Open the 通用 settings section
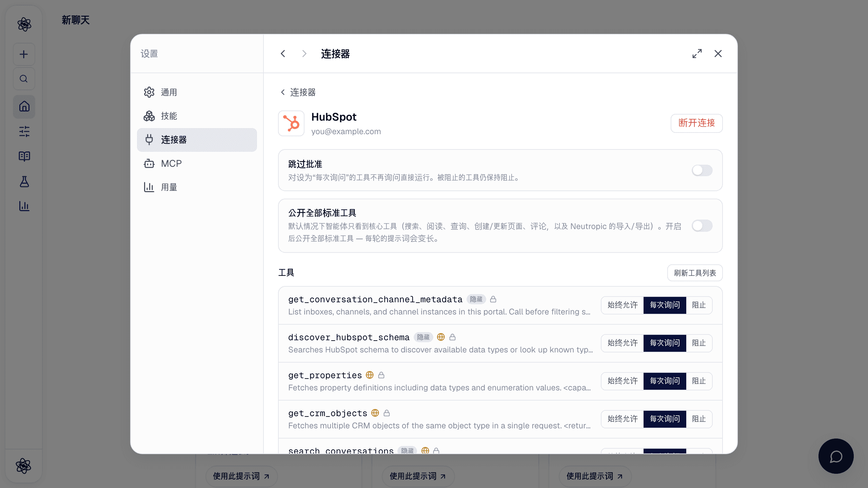868x488 pixels. (197, 92)
